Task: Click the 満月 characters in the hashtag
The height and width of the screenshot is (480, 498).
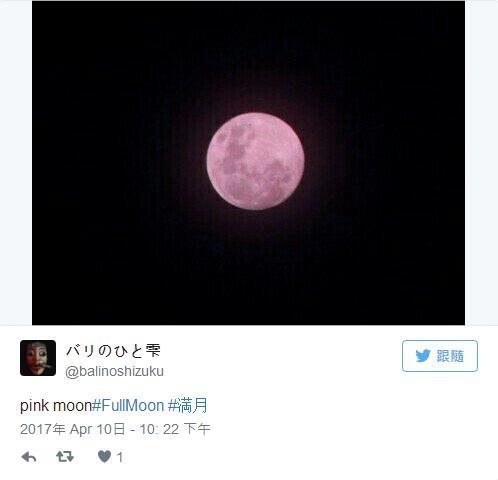Action: tap(193, 406)
